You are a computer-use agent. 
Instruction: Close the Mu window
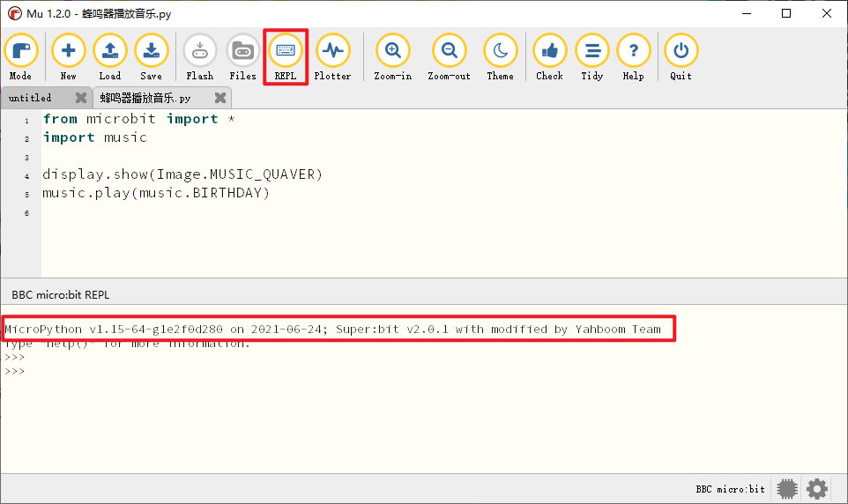tap(826, 13)
